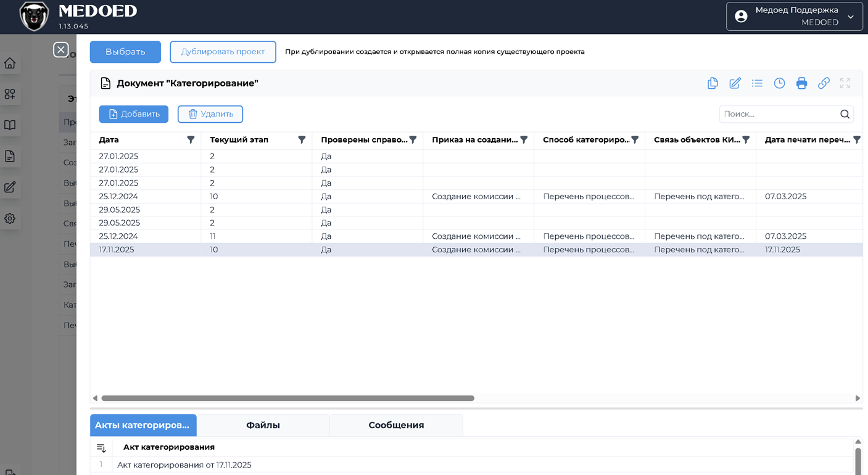Viewport: 868px width, 475px height.
Task: Click the printer icon
Action: [x=801, y=83]
